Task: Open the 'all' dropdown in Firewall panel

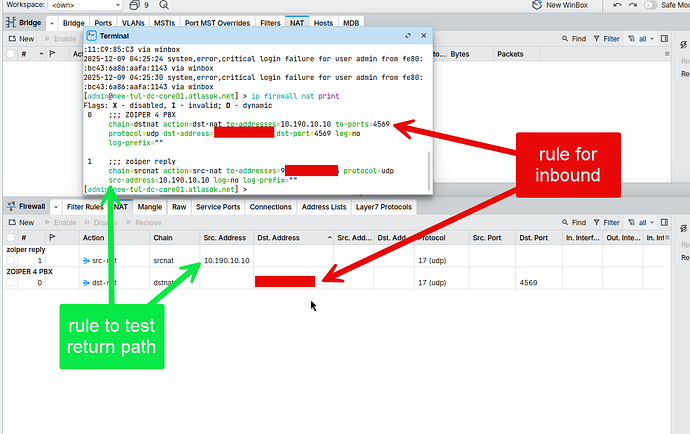Action: 646,222
